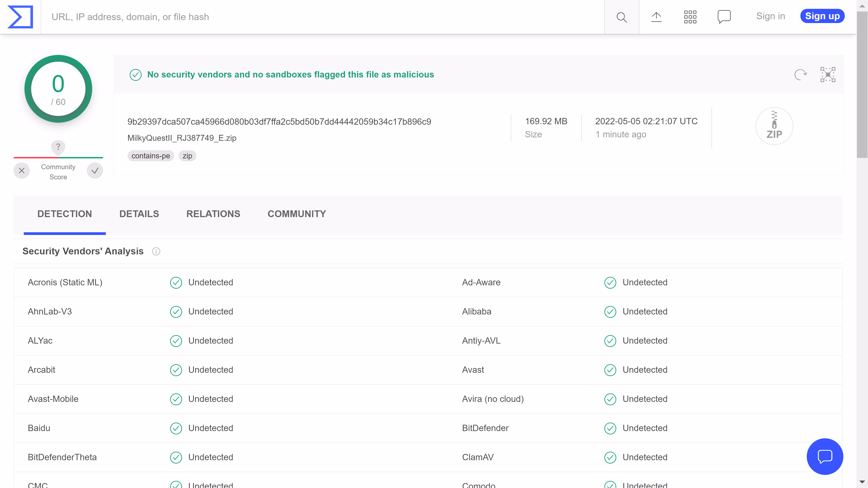This screenshot has width=868, height=488.
Task: Open the apps grid menu icon
Action: point(690,17)
